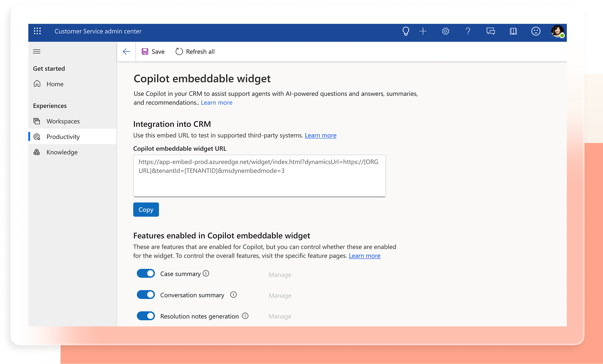Click the Copilot embeddable widget URL label
This screenshot has width=603, height=364.
click(x=180, y=148)
